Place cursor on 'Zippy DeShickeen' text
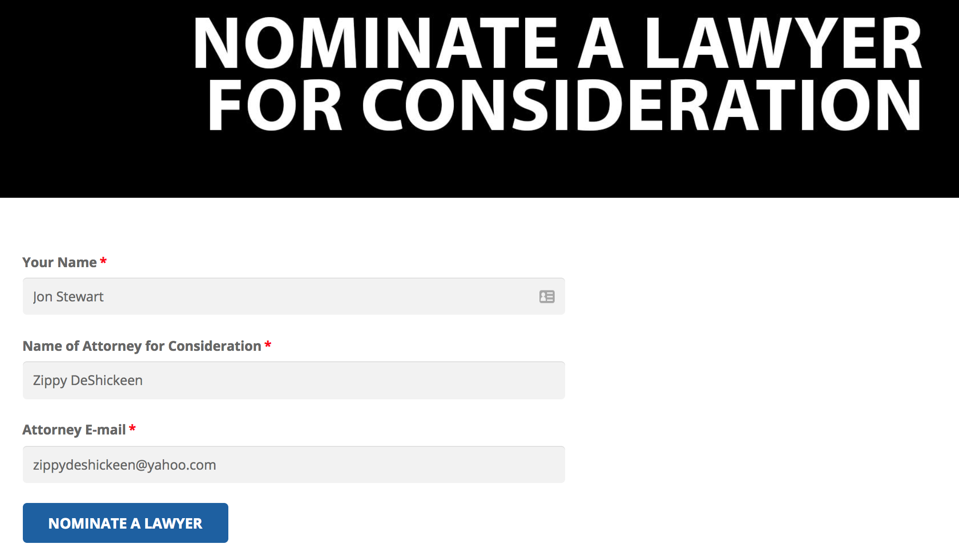This screenshot has width=959, height=560. pos(88,380)
